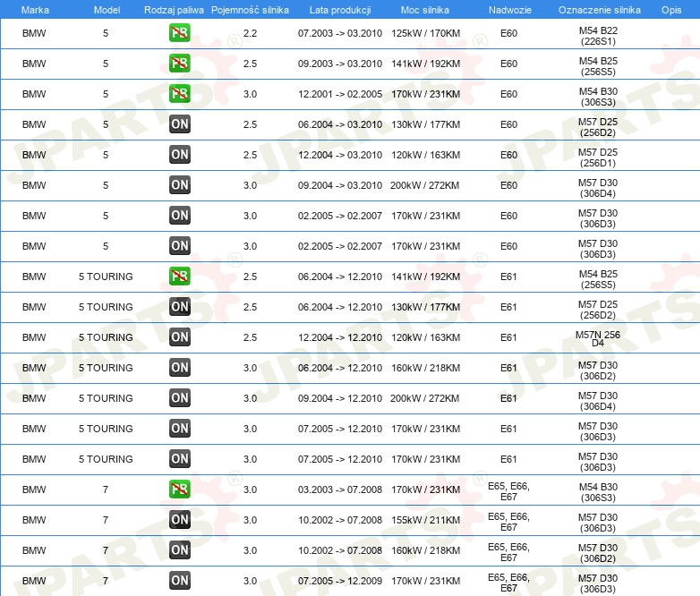This screenshot has height=596, width=700.
Task: Click ON diesel icon for E60 130kW / 177KM
Action: [179, 124]
